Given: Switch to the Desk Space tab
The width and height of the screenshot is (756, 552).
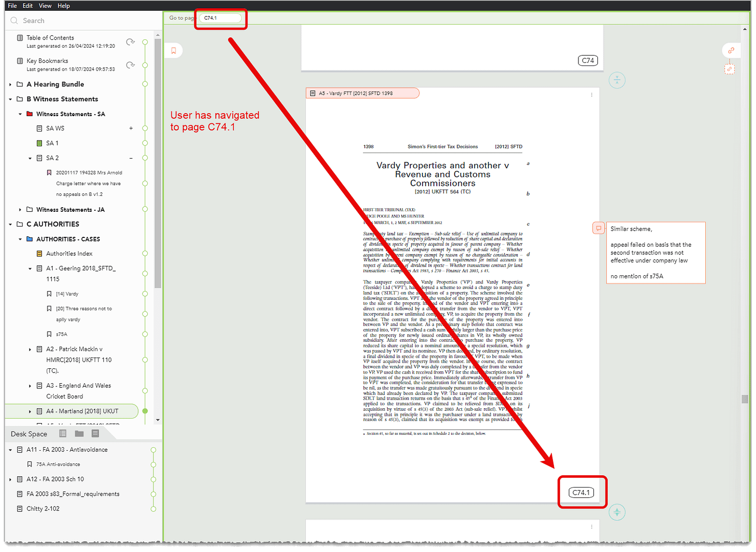Looking at the screenshot, I should point(29,434).
